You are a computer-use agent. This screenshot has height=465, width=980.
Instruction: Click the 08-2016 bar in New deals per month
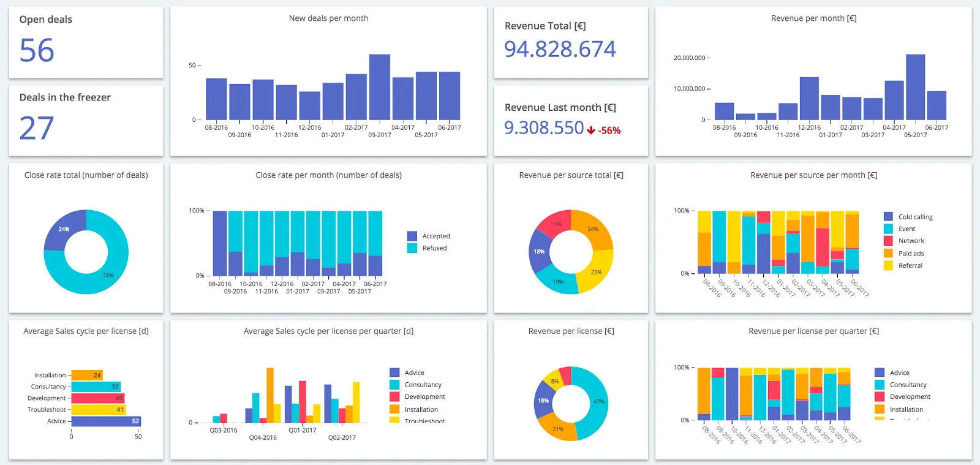point(216,99)
